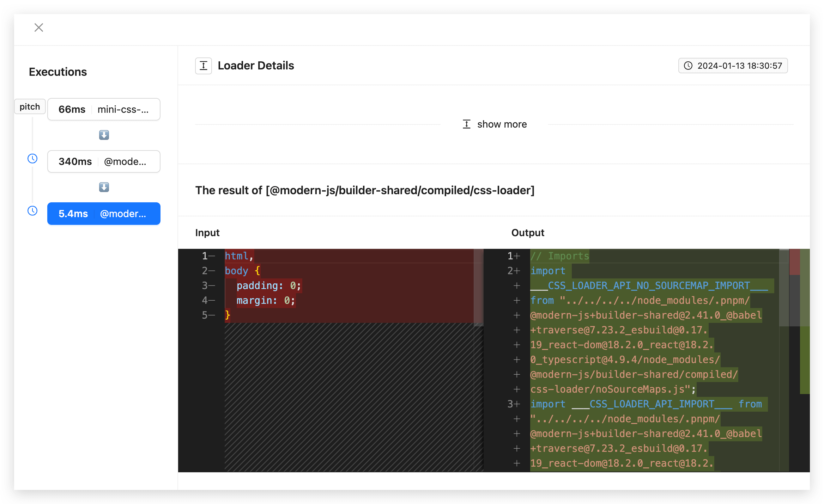Screen dimensions: 824x504
Task: Click the diff overview minimap on right edge
Action: pyautogui.click(x=799, y=360)
